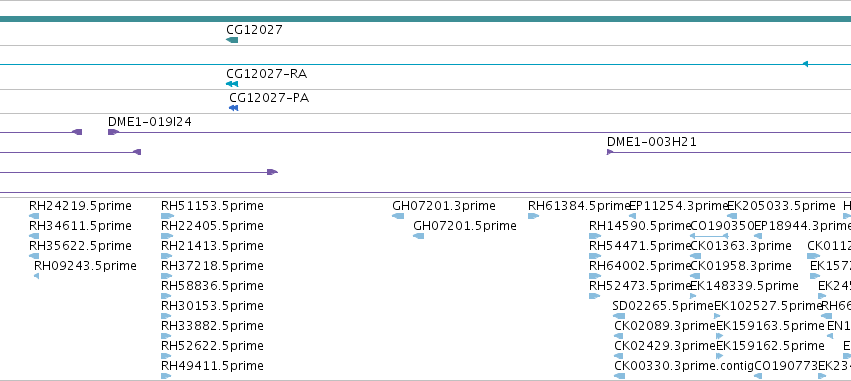Select the RH35622.5prime EST arrow glyph
This screenshot has height=381, width=851.
(x=34, y=256)
